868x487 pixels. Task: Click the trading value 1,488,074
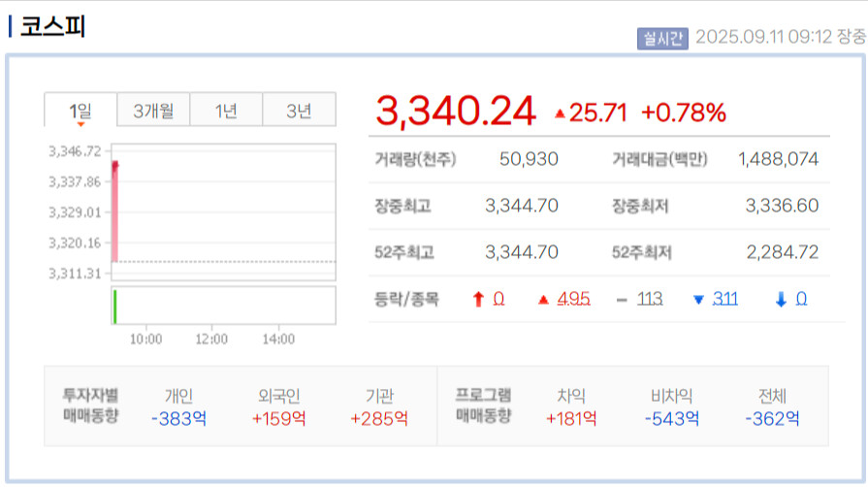[x=778, y=159]
